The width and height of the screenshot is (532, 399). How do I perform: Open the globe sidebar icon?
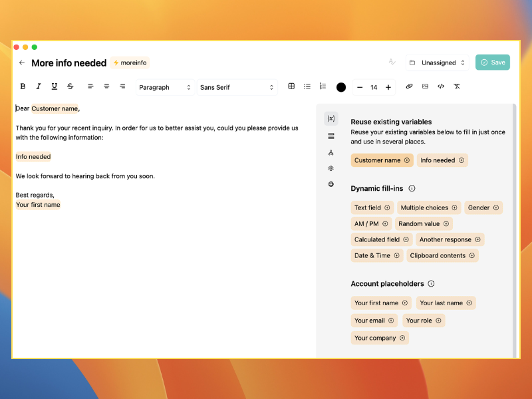[331, 184]
